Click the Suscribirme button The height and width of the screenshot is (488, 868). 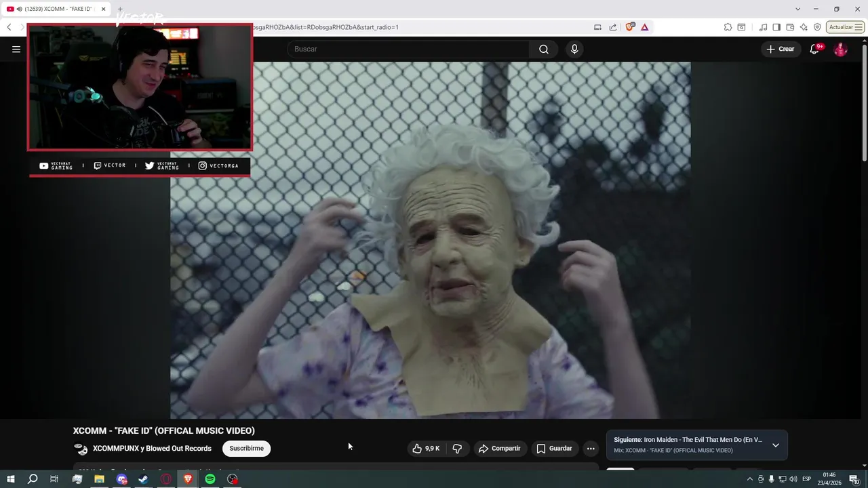pyautogui.click(x=246, y=449)
